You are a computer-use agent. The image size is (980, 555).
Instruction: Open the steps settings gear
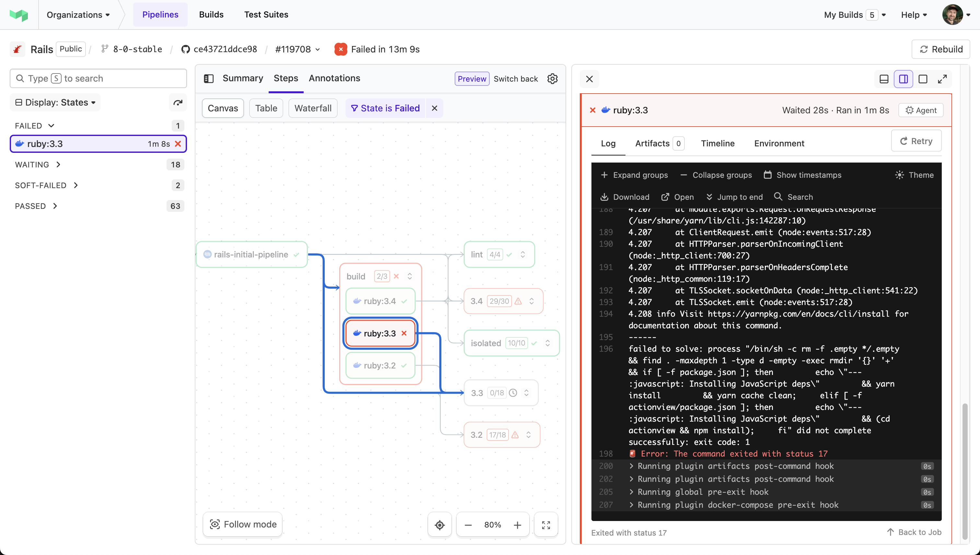click(x=552, y=79)
